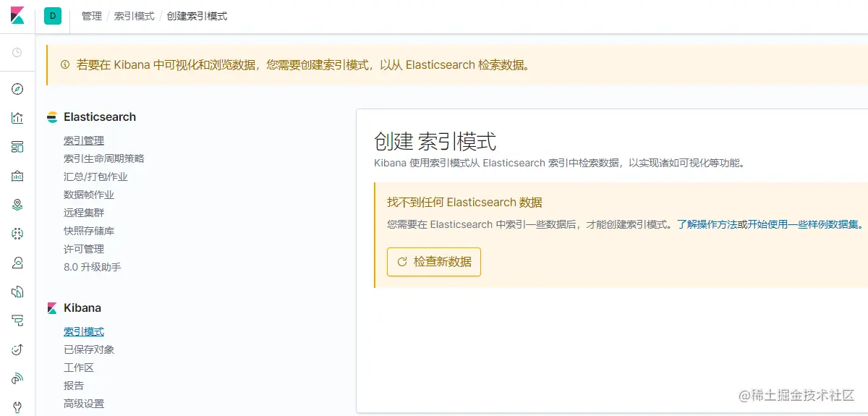Screen dimensions: 868x416
Task: Follow the 开始使用一些样例数据集 link
Action: point(804,224)
